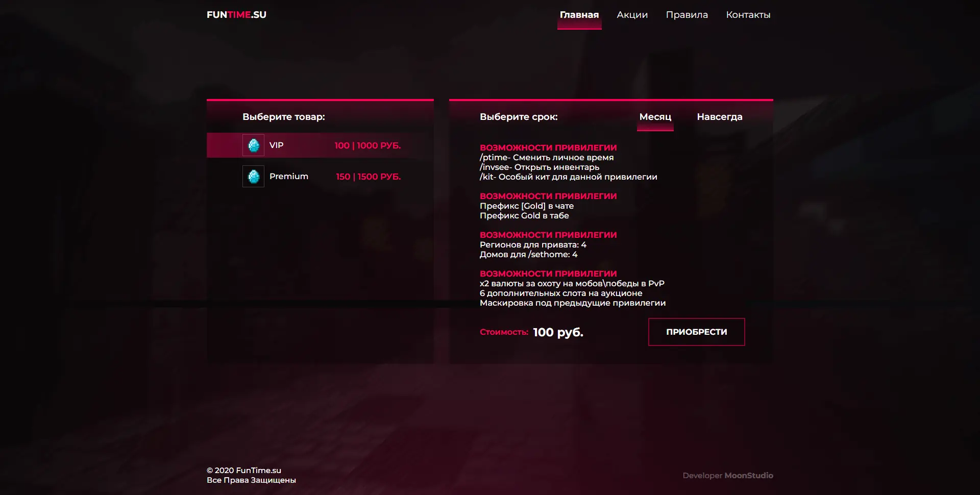The height and width of the screenshot is (495, 980).
Task: Open the Правила menu item
Action: pyautogui.click(x=687, y=15)
